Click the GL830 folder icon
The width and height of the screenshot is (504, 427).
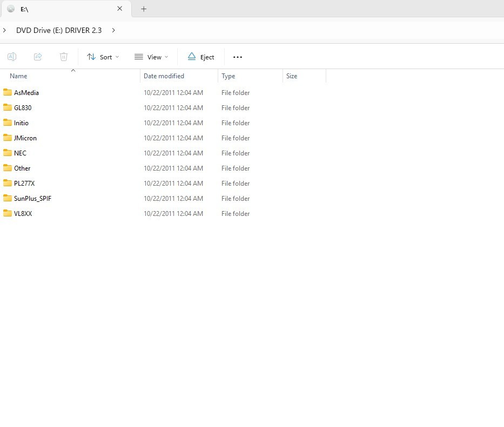click(x=8, y=107)
